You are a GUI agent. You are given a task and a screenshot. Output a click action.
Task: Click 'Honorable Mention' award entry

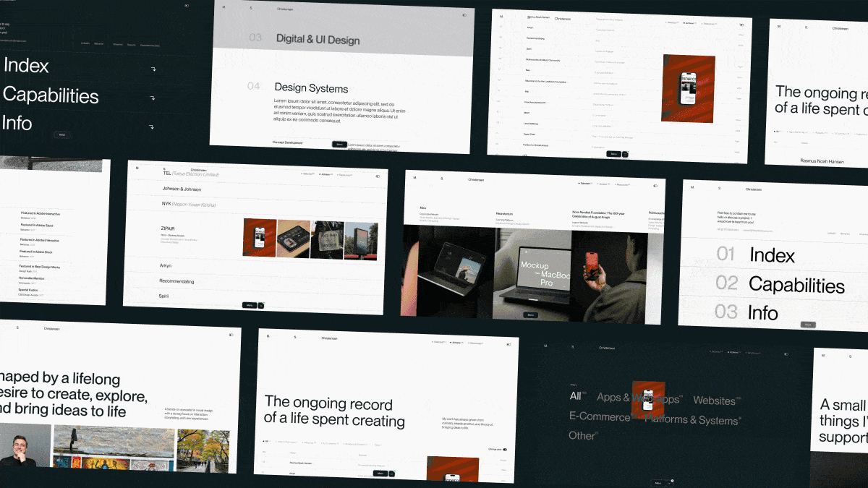point(33,278)
